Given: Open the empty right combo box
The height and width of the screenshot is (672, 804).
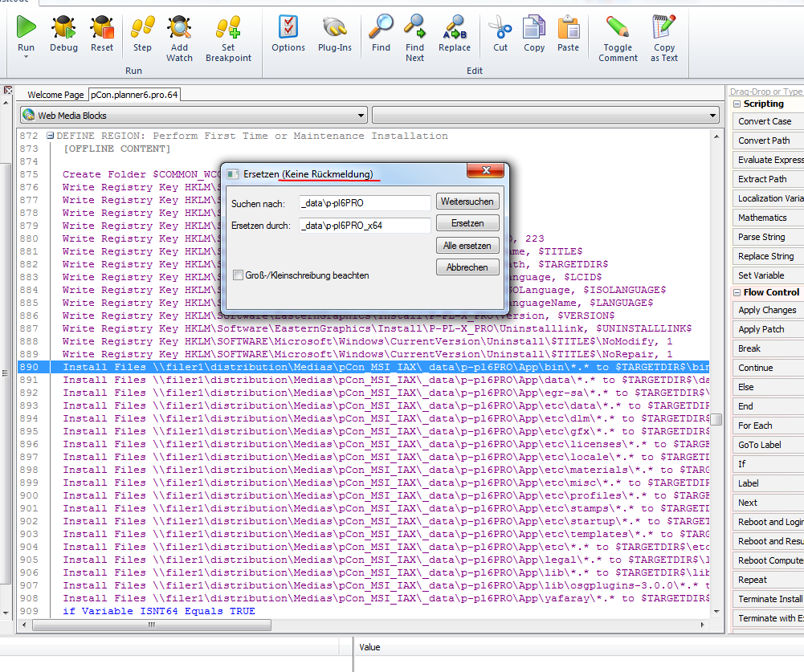Looking at the screenshot, I should (x=545, y=116).
